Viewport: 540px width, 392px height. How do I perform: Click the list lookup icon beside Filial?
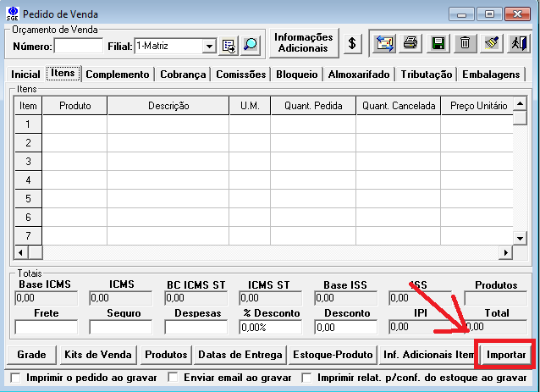tap(229, 46)
